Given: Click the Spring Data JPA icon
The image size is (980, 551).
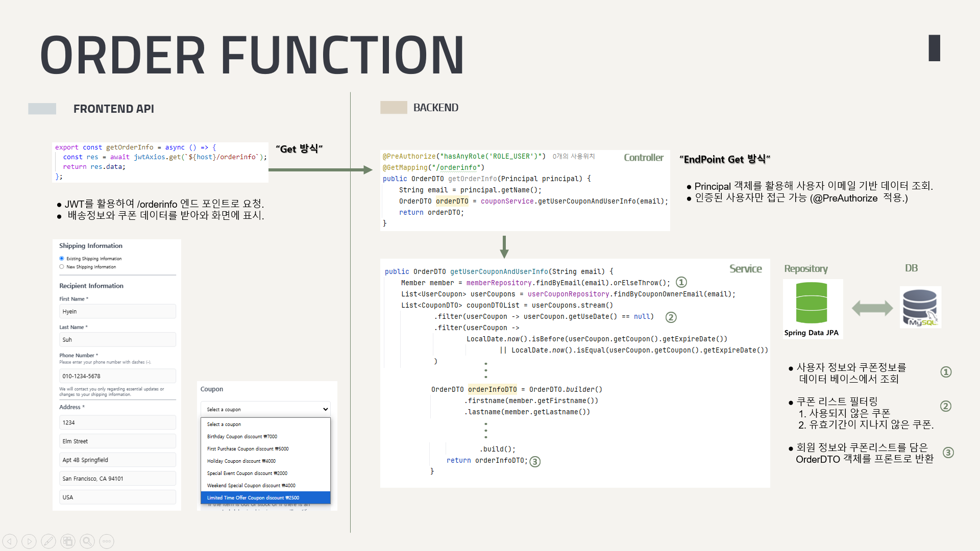Looking at the screenshot, I should click(811, 303).
